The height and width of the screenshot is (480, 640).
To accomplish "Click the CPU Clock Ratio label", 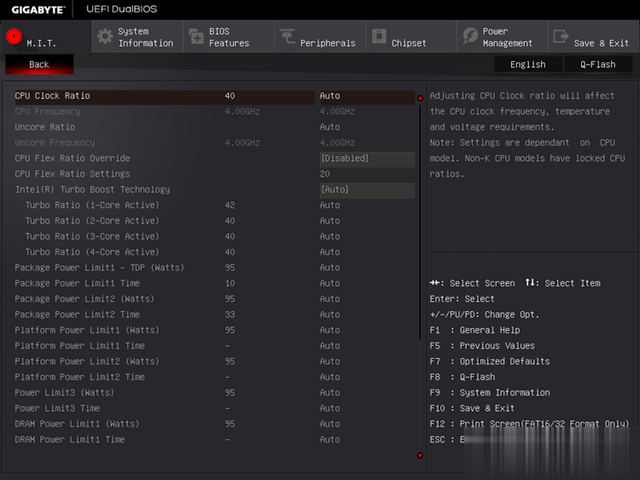I will (x=53, y=96).
